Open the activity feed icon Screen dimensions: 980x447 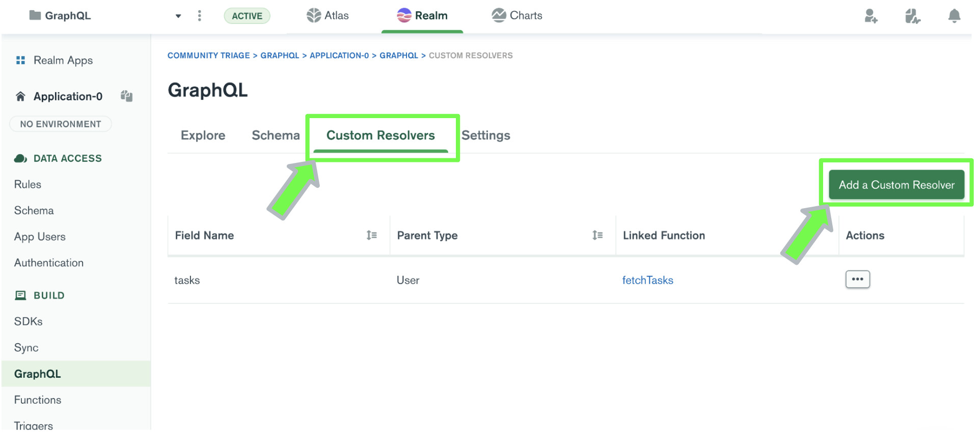point(912,16)
